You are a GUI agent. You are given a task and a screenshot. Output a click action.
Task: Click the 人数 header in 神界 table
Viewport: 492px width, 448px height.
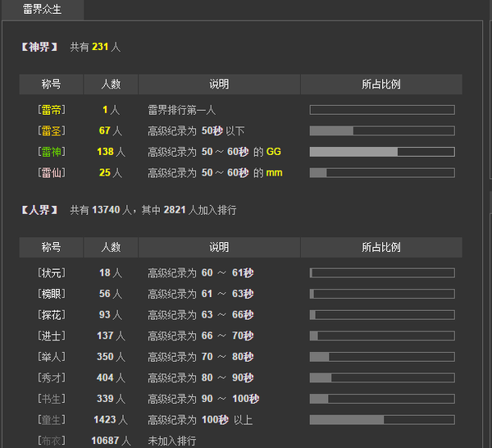pyautogui.click(x=111, y=85)
